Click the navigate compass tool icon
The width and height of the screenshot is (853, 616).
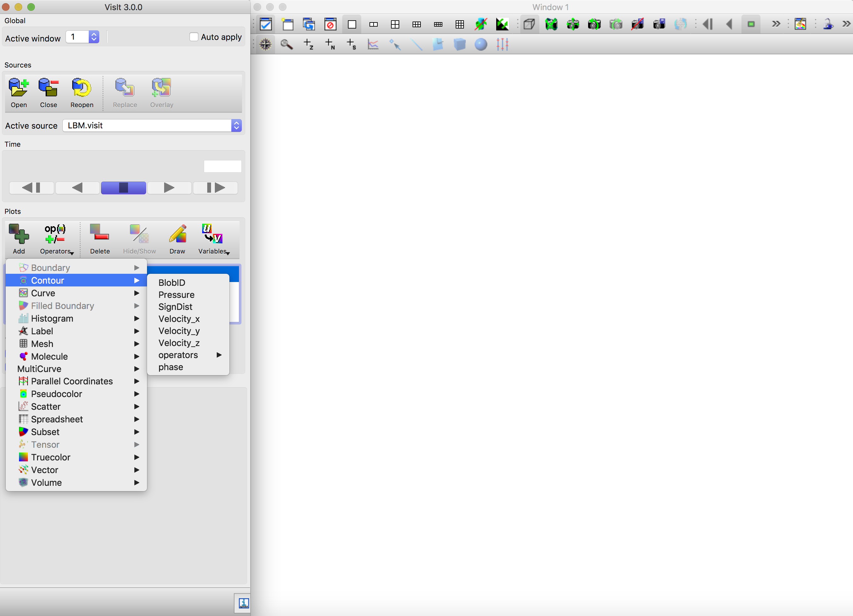tap(266, 45)
